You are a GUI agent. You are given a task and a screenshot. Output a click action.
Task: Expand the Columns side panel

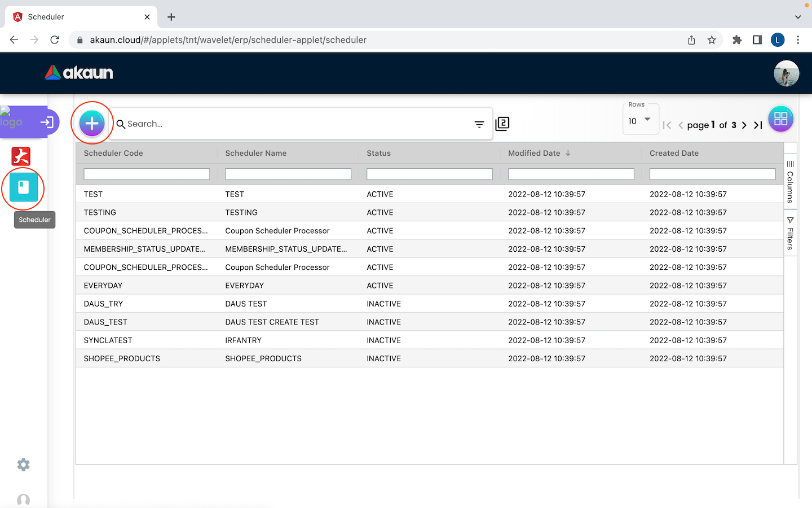pos(790,182)
